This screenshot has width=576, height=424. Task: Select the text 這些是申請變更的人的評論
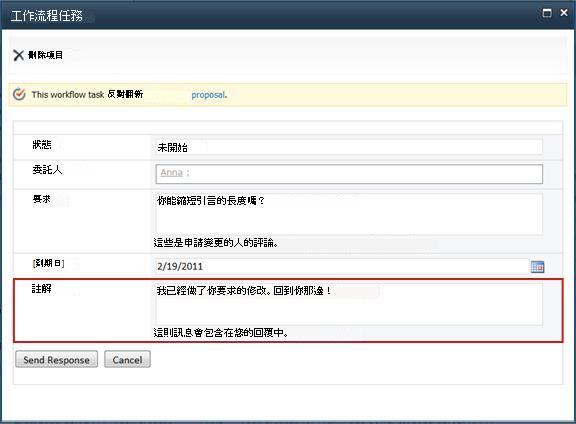tap(216, 243)
